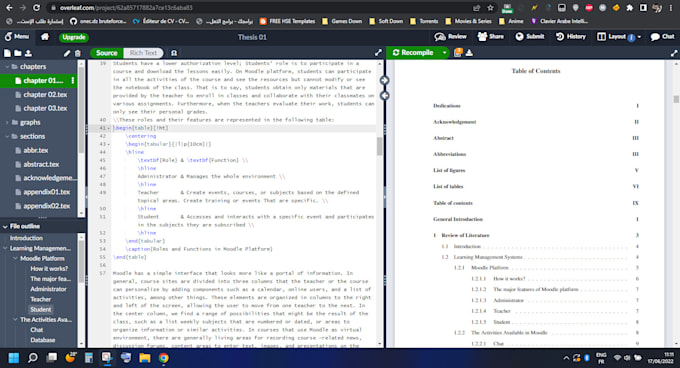Viewport: 680px width, 368px height.
Task: Open appendix01.tex file
Action: tap(46, 192)
